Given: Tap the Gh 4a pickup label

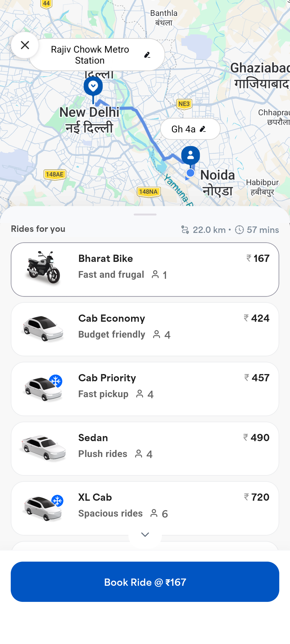Looking at the screenshot, I should click(184, 129).
